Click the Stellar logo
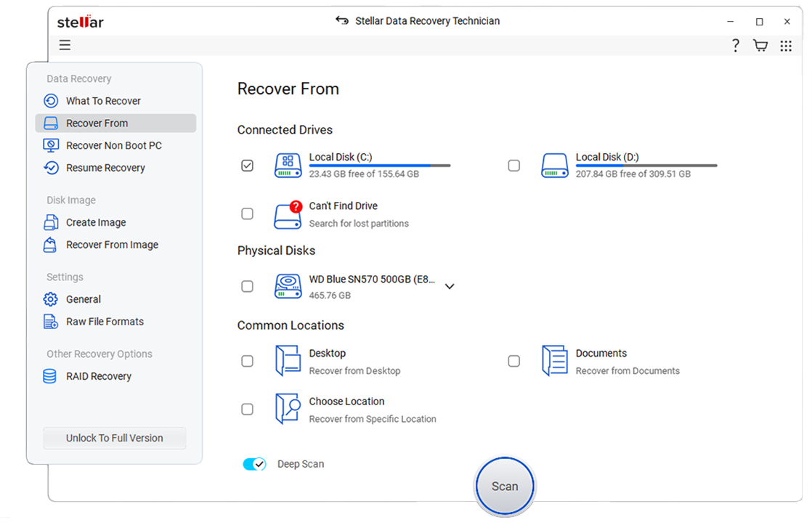This screenshot has width=812, height=525. [81, 22]
